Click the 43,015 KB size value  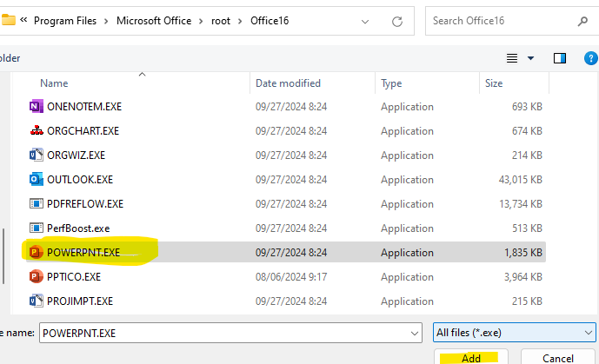pyautogui.click(x=520, y=179)
